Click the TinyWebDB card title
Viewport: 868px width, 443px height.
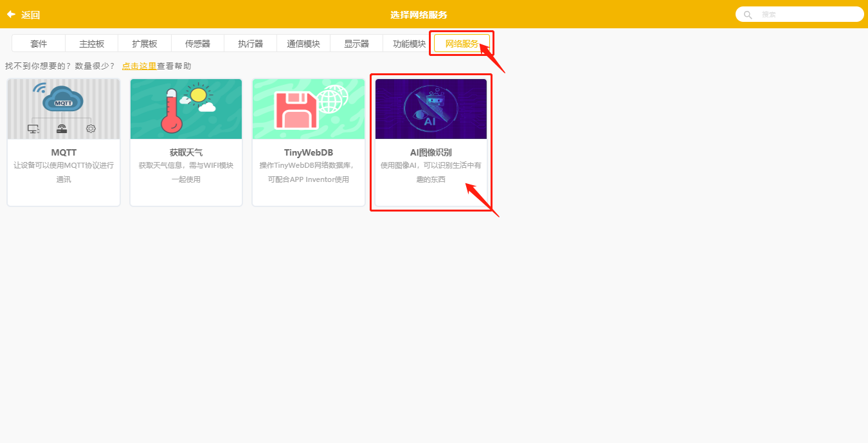coord(309,152)
